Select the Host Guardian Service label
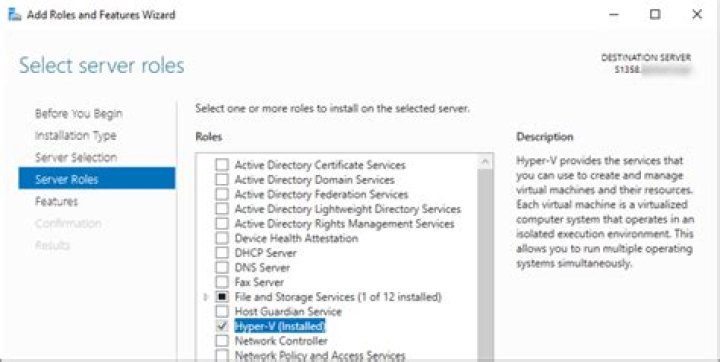Screen dimensions: 720x362 pyautogui.click(x=288, y=311)
